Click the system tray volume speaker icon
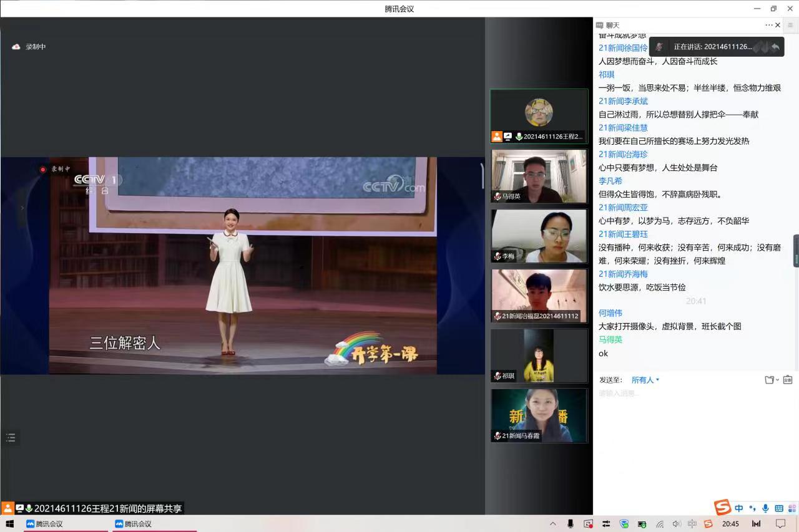The width and height of the screenshot is (799, 532). [x=676, y=524]
